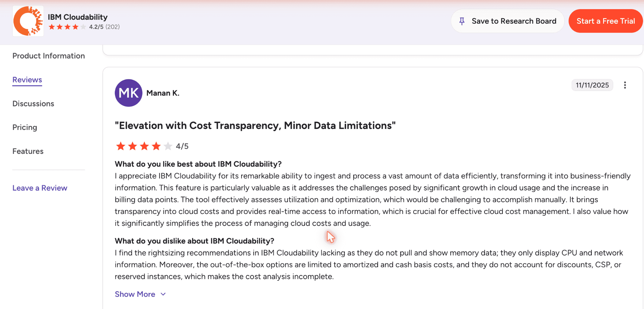Click Show More link text
644x309 pixels.
point(135,294)
